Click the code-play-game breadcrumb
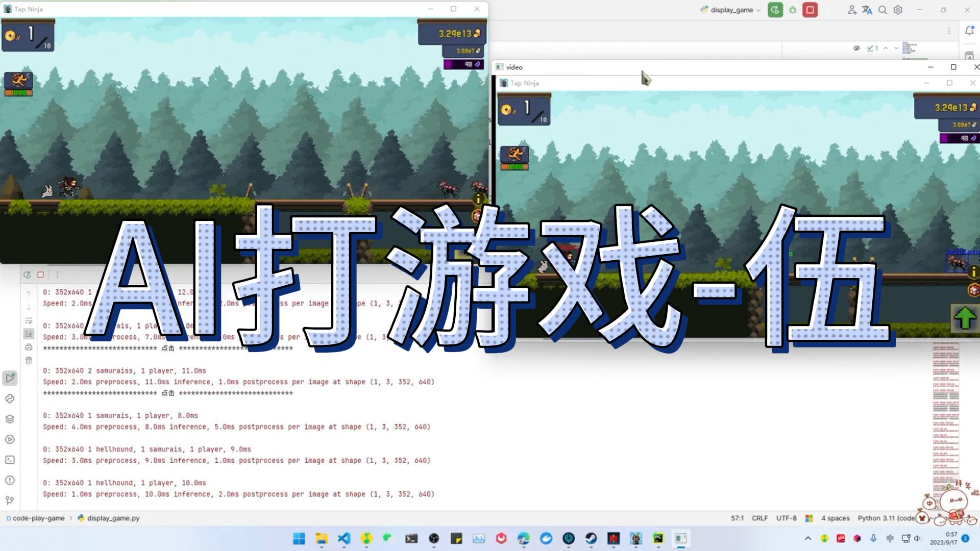Image resolution: width=980 pixels, height=551 pixels. 35,518
